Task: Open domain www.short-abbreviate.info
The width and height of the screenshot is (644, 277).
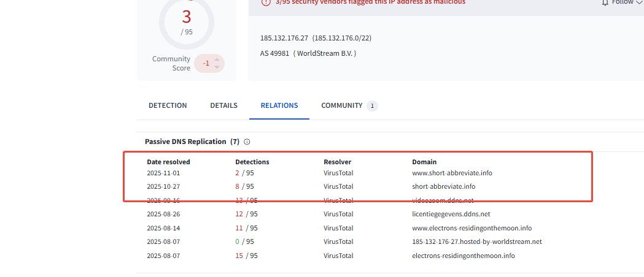Action: click(452, 173)
